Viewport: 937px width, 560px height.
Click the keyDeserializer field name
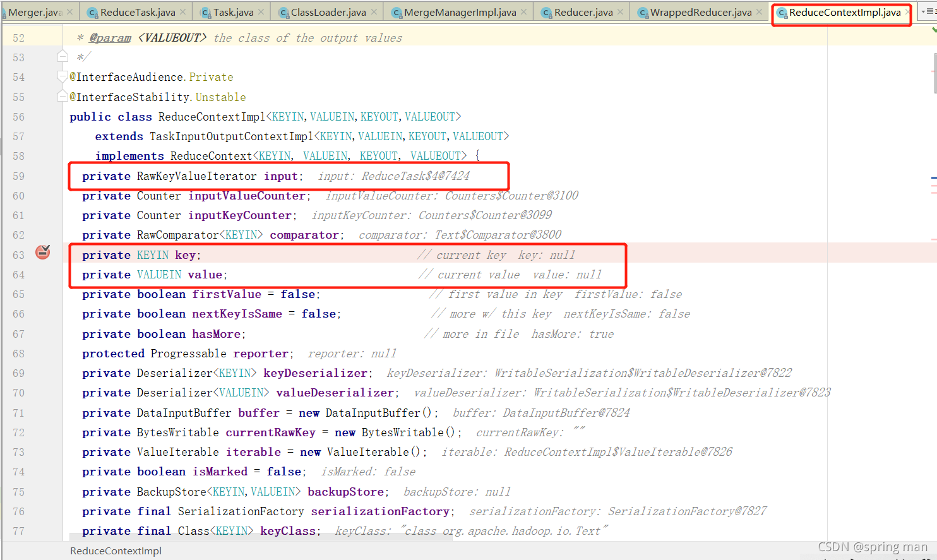(x=315, y=373)
